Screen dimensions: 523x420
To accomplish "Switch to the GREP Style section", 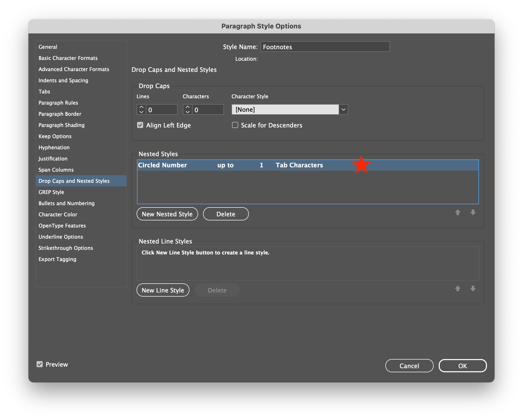I will coord(52,192).
